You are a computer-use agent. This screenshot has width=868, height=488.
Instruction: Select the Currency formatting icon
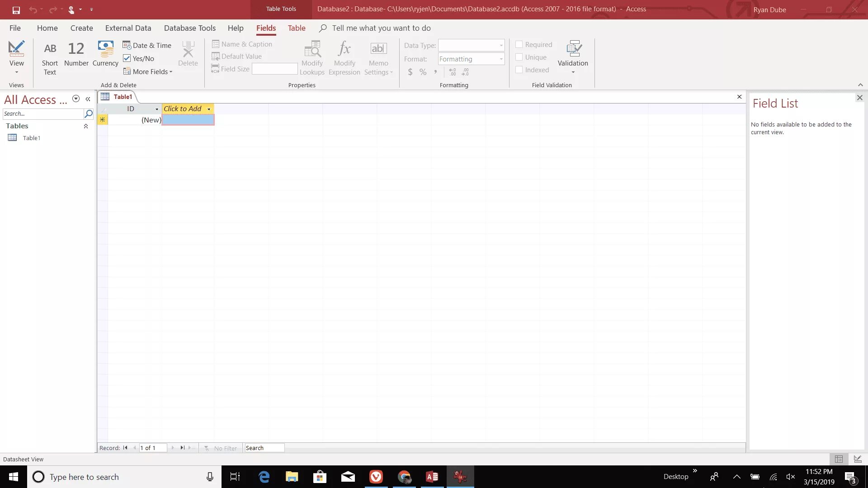pos(410,71)
